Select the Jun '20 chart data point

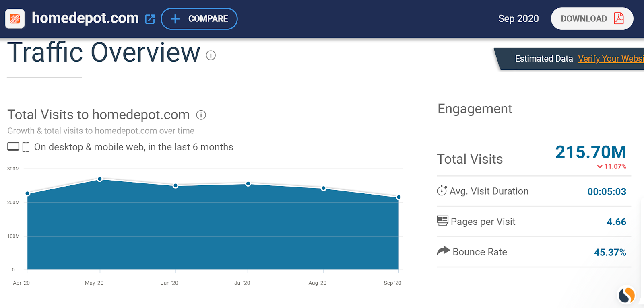(x=175, y=185)
